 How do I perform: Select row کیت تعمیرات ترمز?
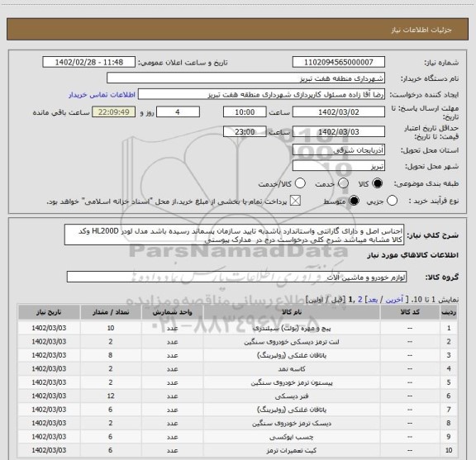237,450
